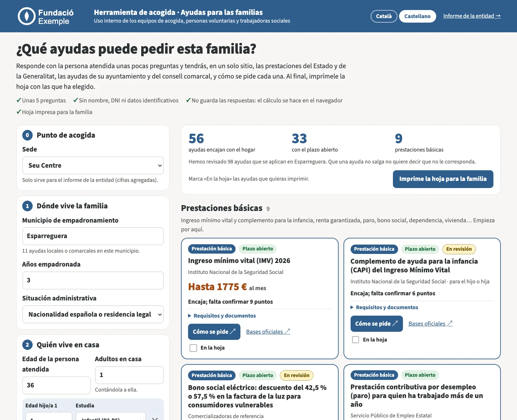The height and width of the screenshot is (420, 517).
Task: Click the 56 ayudas encajan count
Action: coord(196,139)
